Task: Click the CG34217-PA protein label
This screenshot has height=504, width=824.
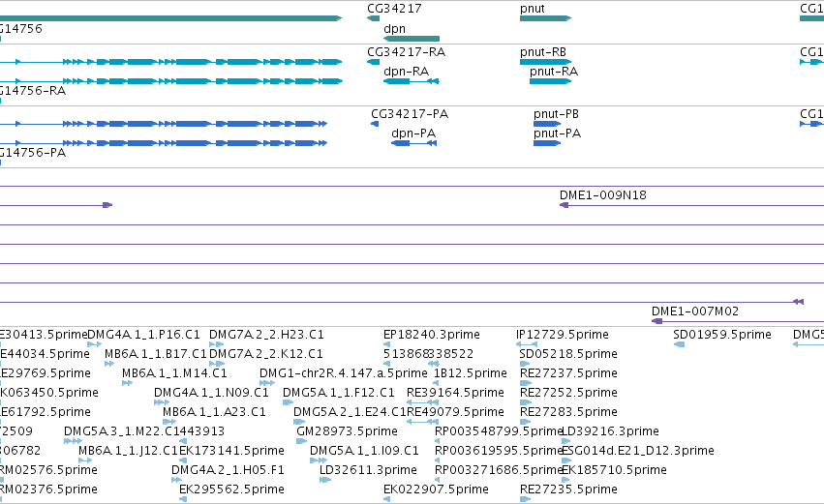Action: coord(410,114)
